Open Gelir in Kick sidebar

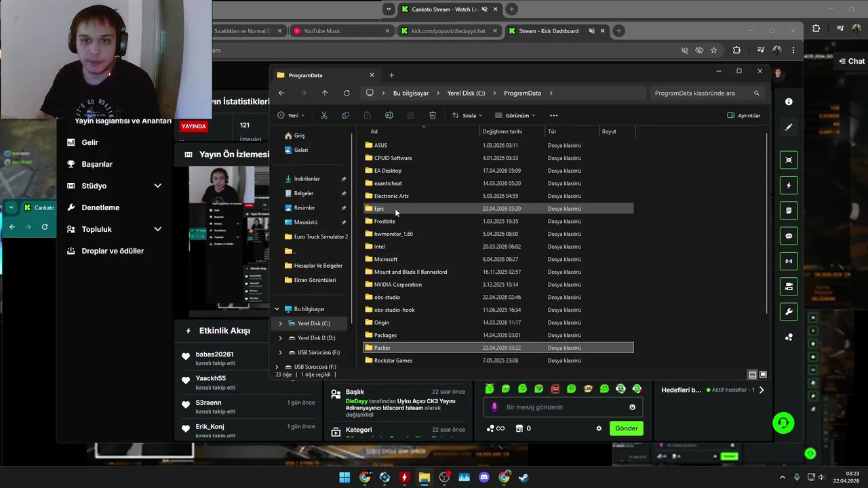click(x=90, y=142)
